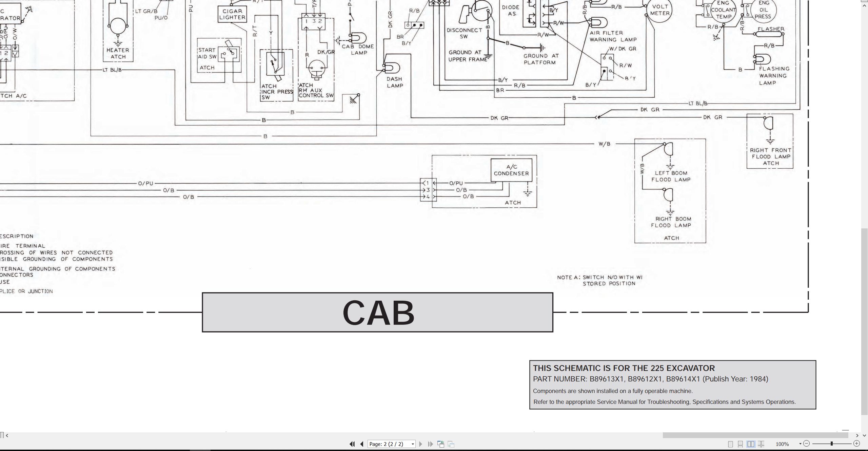Click the DASH LAMP label
Screen dimensions: 868x451
[x=395, y=82]
